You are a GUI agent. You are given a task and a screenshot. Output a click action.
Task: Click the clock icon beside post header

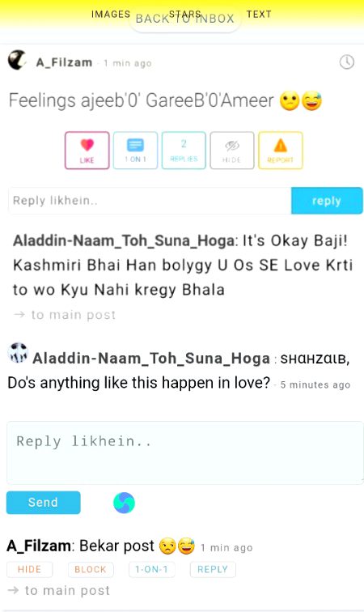[346, 62]
